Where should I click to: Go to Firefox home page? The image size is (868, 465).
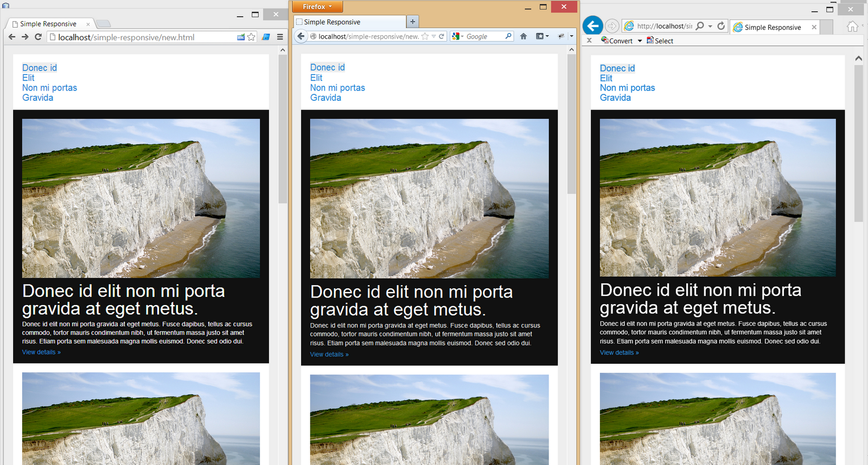tap(524, 36)
